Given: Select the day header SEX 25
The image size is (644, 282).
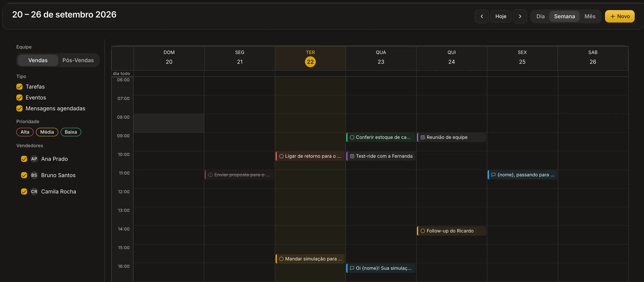Looking at the screenshot, I should pos(522,58).
